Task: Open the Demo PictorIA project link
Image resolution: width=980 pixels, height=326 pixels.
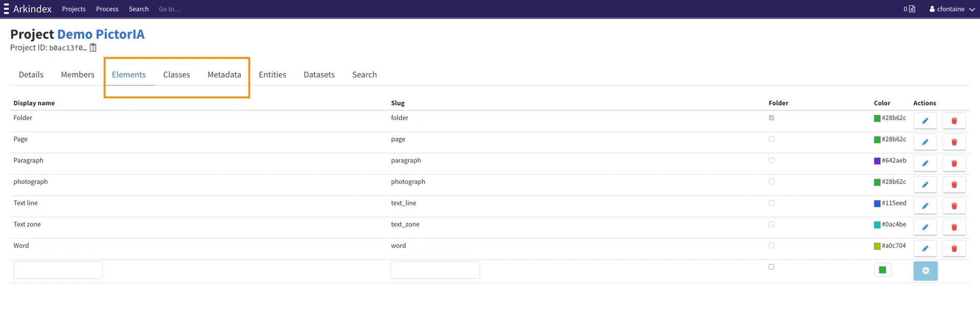Action: coord(101,34)
